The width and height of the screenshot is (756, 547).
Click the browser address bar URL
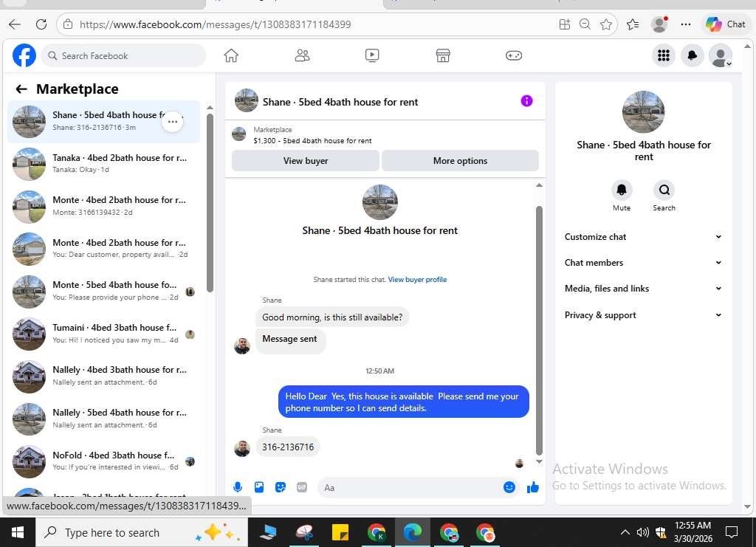tap(215, 24)
